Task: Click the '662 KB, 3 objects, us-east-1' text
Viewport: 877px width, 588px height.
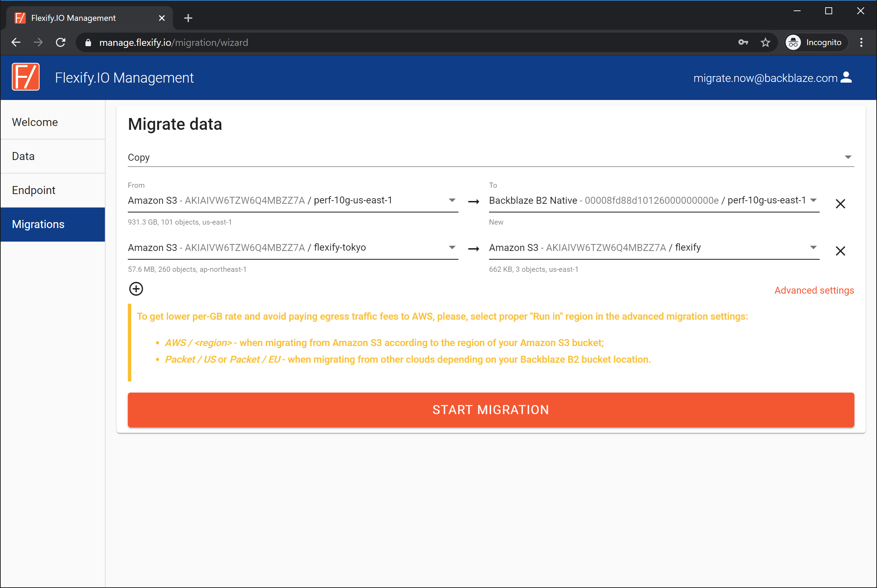Action: coord(533,269)
